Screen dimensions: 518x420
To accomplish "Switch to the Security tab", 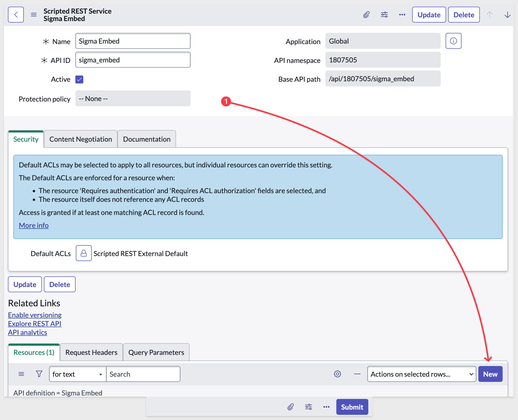I will (x=26, y=139).
